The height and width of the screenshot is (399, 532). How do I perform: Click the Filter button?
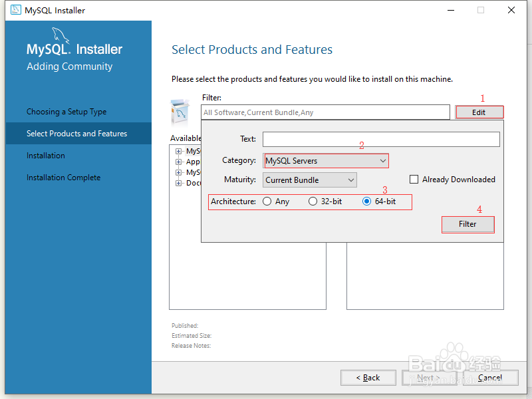point(467,224)
